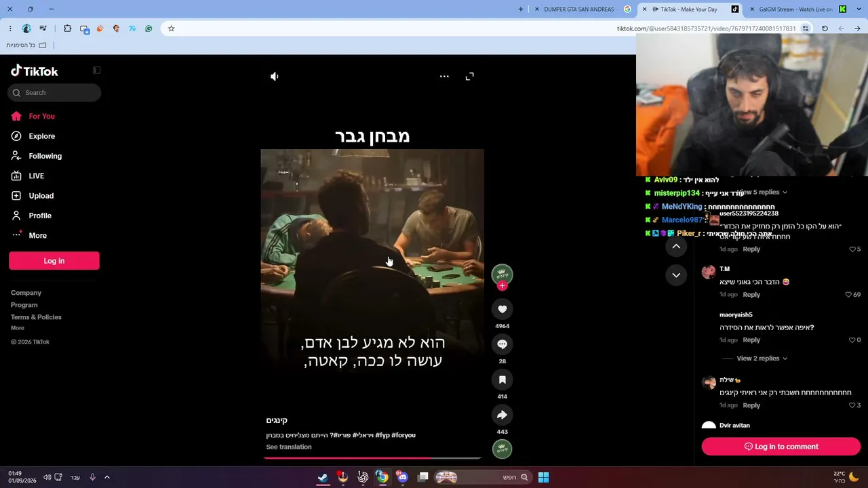Click the #fyp hashtag in caption
This screenshot has width=868, height=488.
pos(382,435)
